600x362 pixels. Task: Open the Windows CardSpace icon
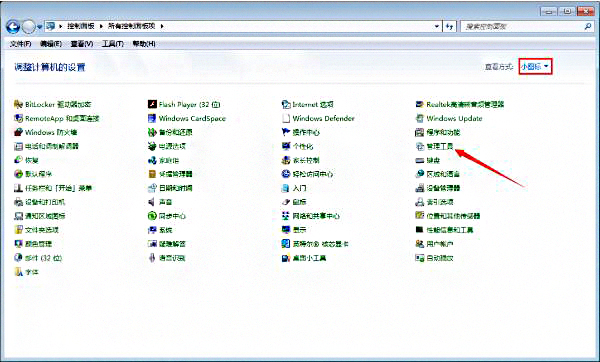(x=152, y=118)
